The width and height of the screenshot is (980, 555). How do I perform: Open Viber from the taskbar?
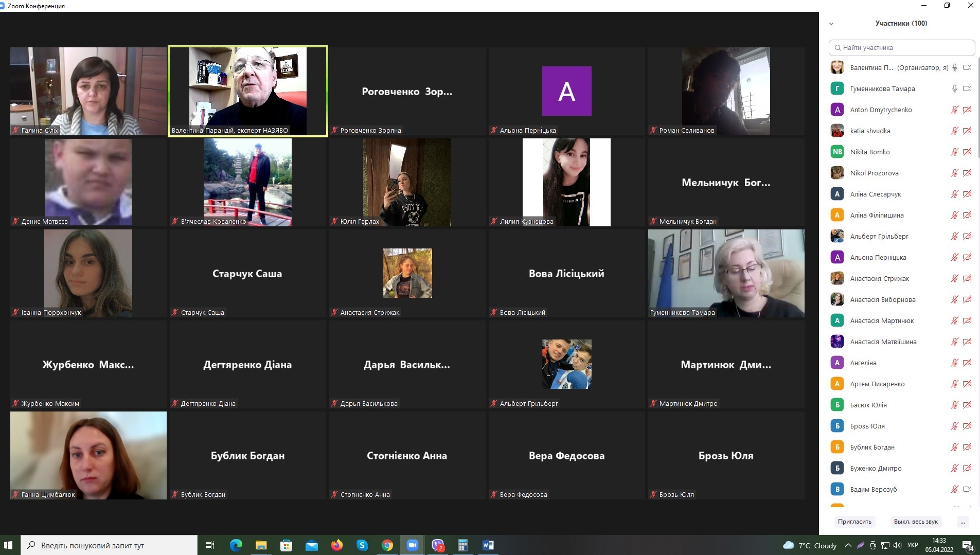point(438,545)
